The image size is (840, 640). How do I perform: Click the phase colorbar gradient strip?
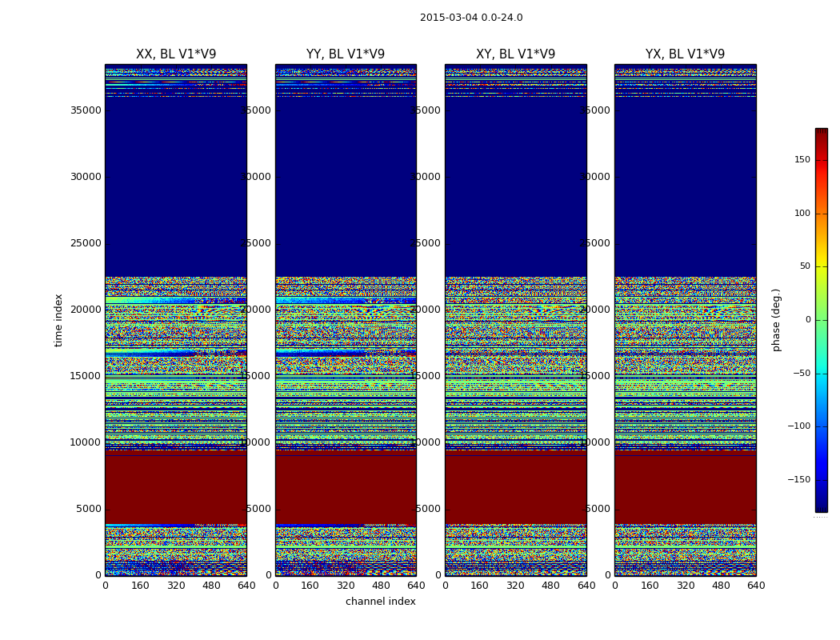pos(822,320)
